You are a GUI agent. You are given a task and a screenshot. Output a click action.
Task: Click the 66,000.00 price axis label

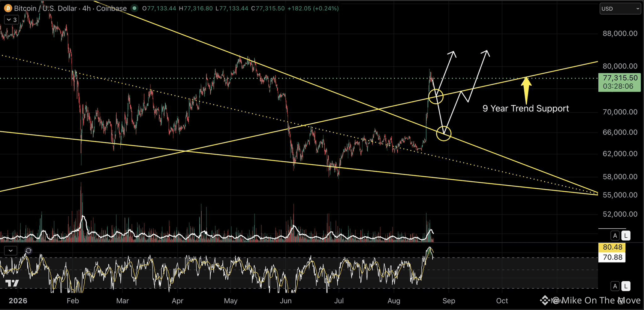point(620,132)
